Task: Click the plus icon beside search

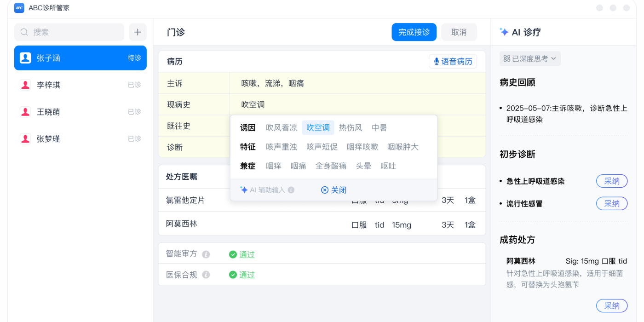Action: point(138,32)
